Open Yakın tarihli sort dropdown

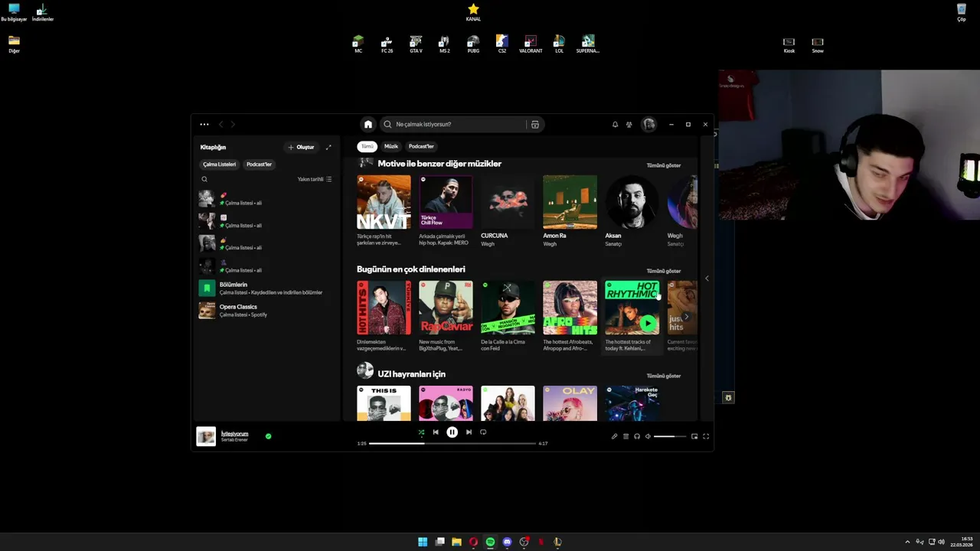click(x=315, y=179)
